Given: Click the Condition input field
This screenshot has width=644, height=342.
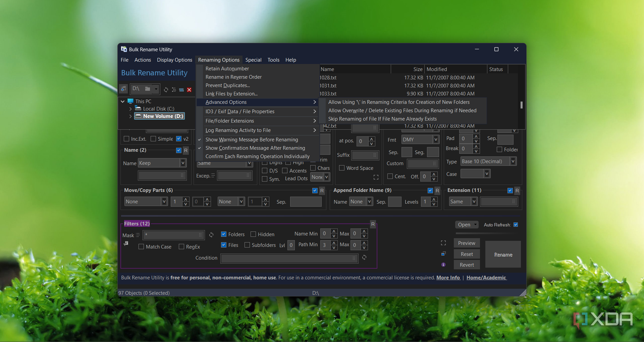Looking at the screenshot, I should coord(289,258).
